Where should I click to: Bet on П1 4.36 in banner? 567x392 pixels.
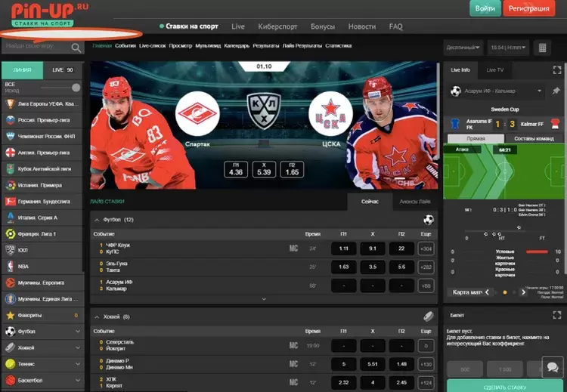coord(236,169)
